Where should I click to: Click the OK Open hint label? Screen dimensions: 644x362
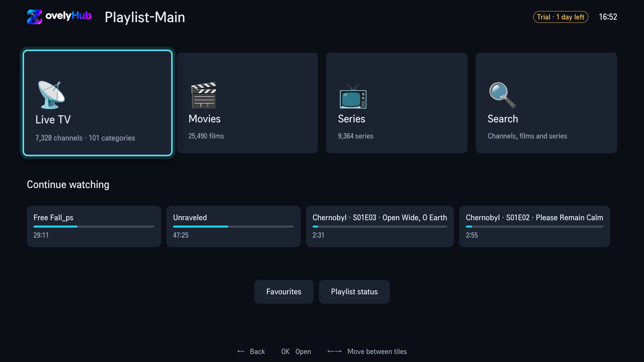click(x=296, y=351)
